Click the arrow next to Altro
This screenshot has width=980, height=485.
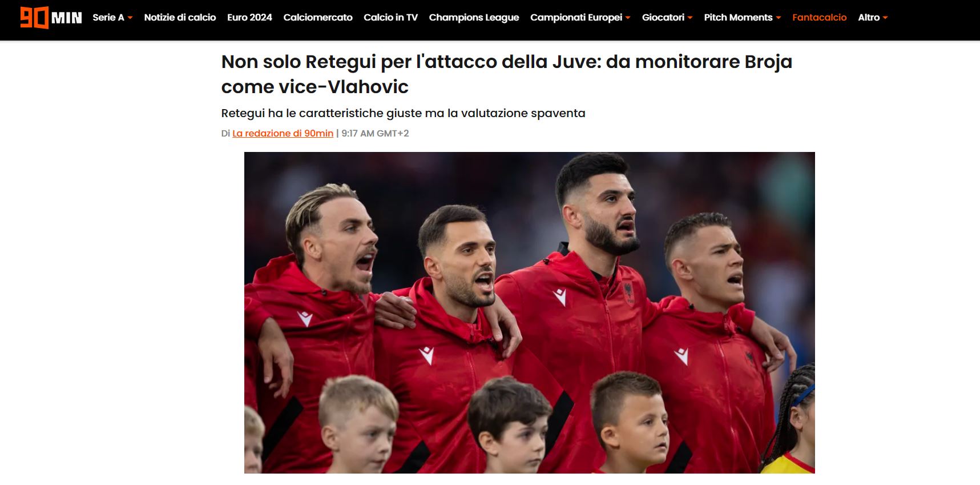(x=885, y=18)
